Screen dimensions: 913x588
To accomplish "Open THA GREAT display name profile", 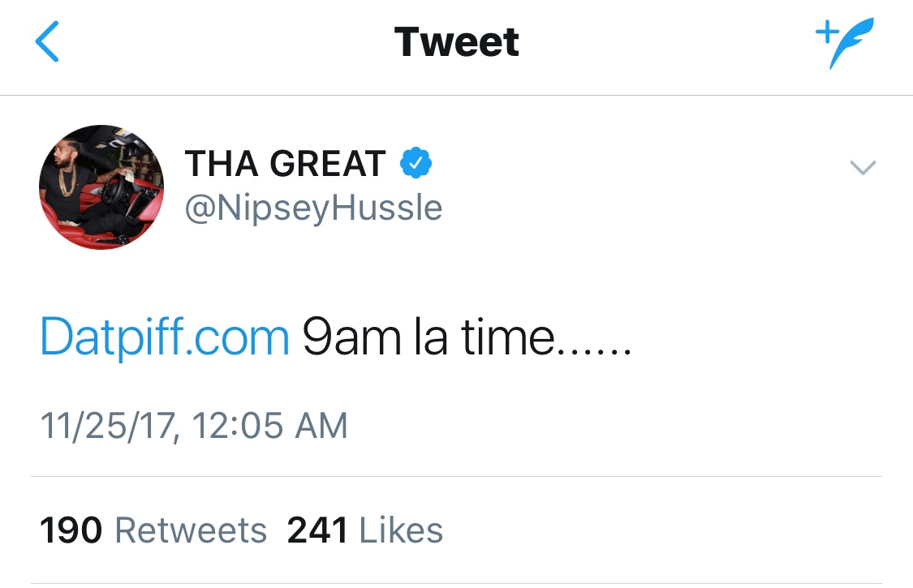I will (286, 164).
